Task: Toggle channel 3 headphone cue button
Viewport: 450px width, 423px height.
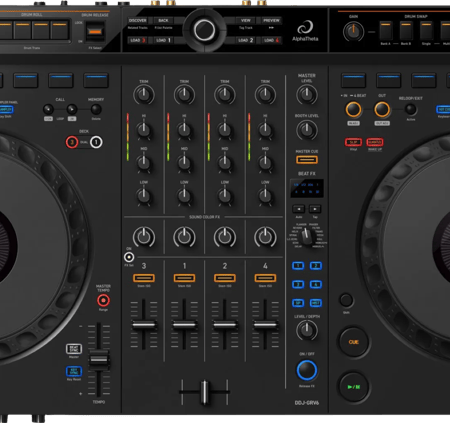Action: [144, 278]
